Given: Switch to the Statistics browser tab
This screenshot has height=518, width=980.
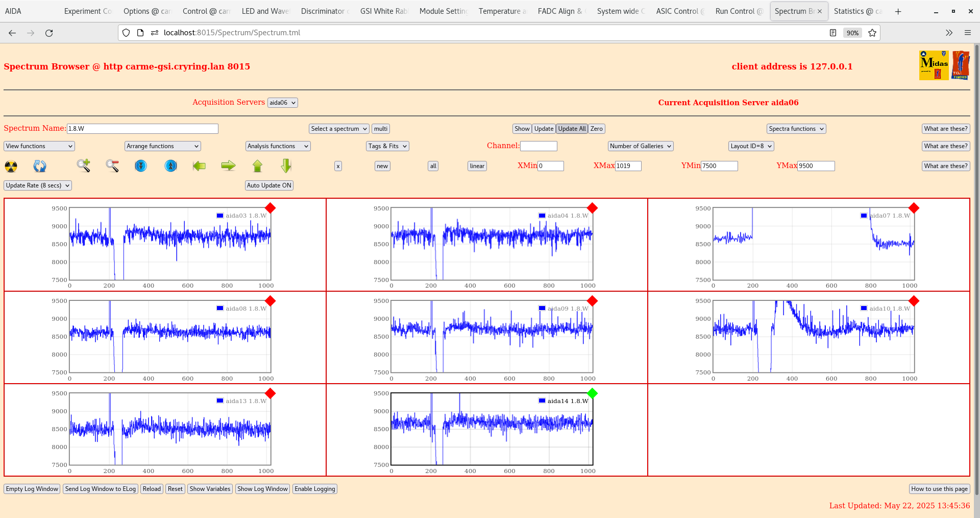Looking at the screenshot, I should coord(858,11).
